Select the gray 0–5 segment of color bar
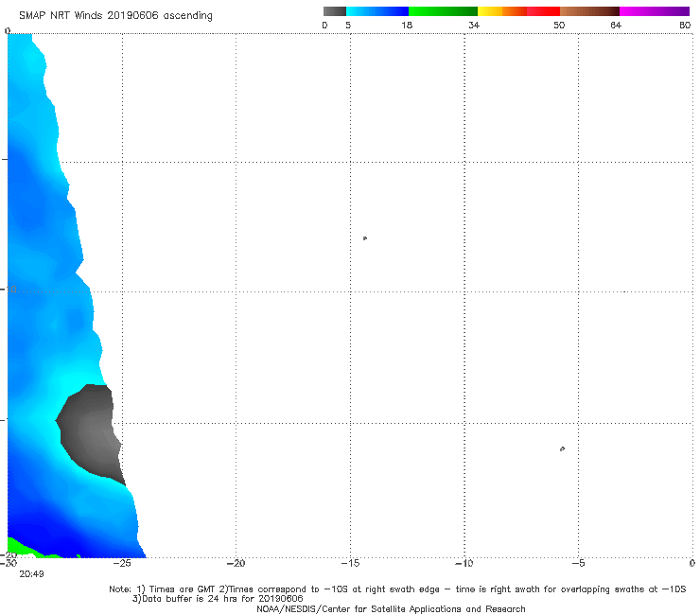This screenshot has width=700, height=615. click(x=334, y=11)
